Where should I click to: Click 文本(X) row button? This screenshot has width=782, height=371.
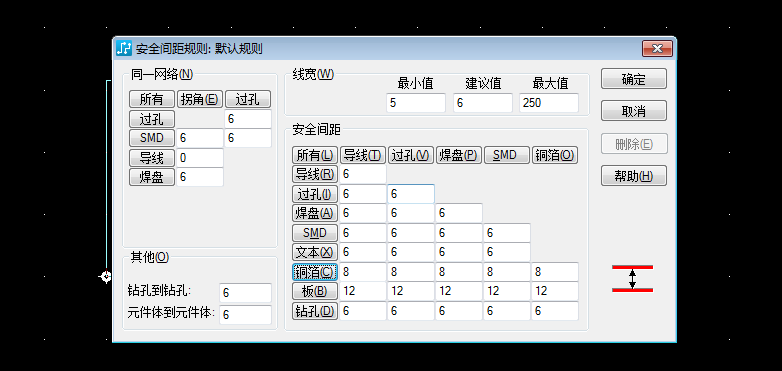coord(315,252)
